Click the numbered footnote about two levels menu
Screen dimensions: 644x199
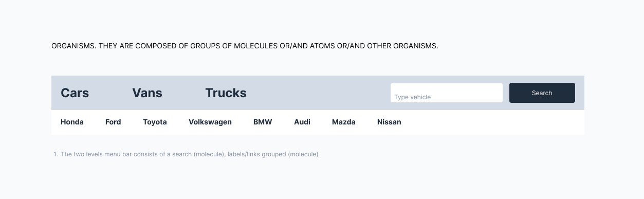click(x=186, y=154)
